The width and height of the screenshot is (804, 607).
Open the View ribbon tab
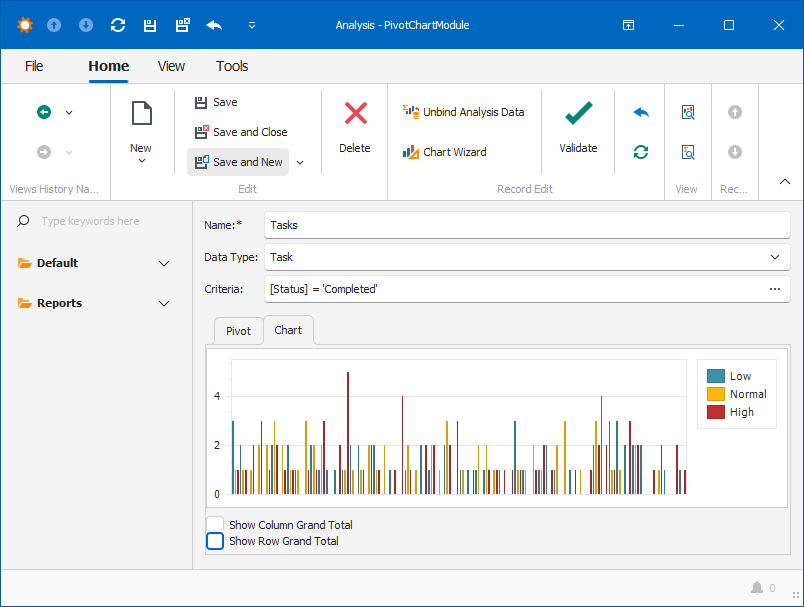tap(171, 66)
